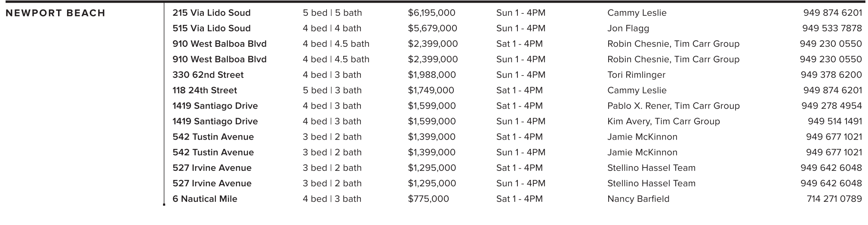Viewport: 868px width, 225px height.
Task: Click the $1,749,000 price
Action: pos(431,90)
